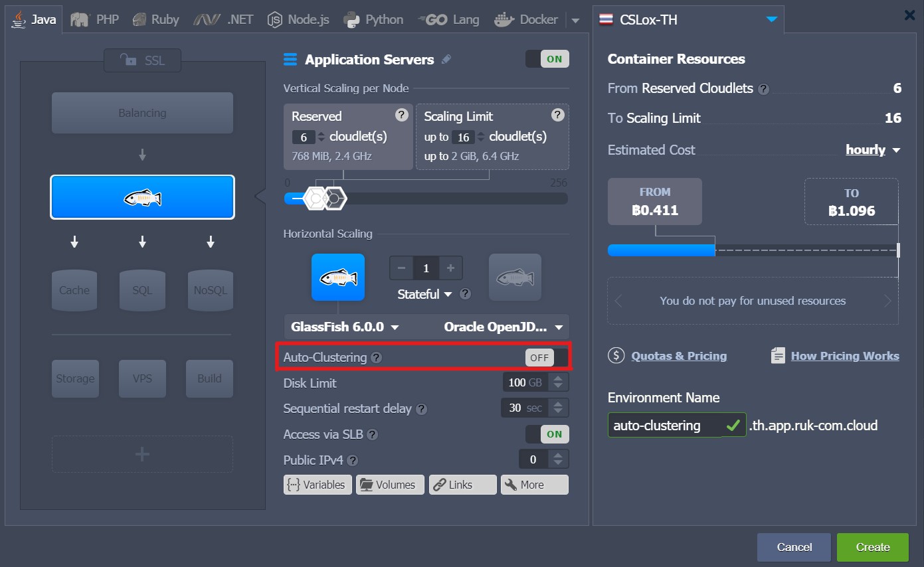Click the Cancel button

(x=794, y=547)
